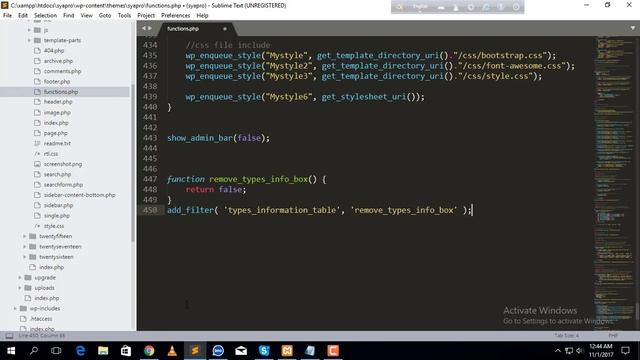
Task: Click line number 443 in gutter
Action: click(x=150, y=138)
